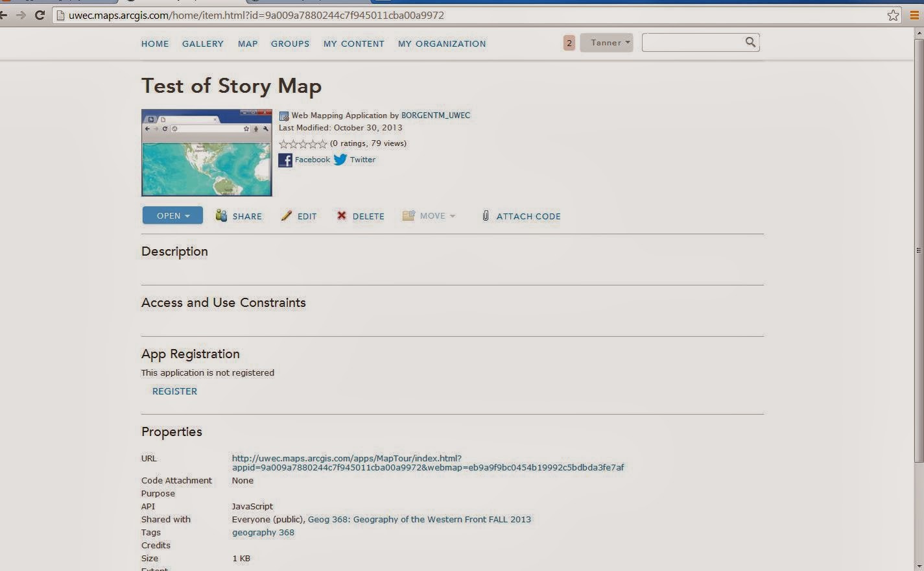Click the Last Modified October 30, 2013 text

pyautogui.click(x=340, y=128)
